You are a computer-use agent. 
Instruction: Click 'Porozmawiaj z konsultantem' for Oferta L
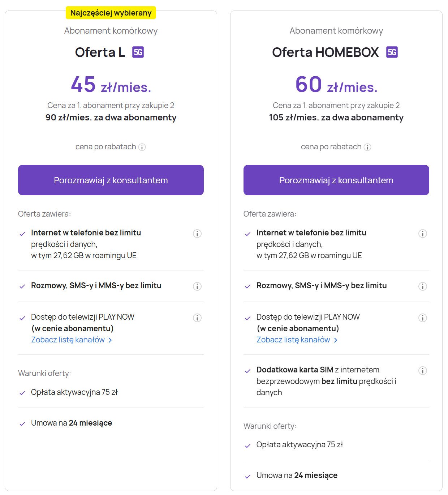111,180
